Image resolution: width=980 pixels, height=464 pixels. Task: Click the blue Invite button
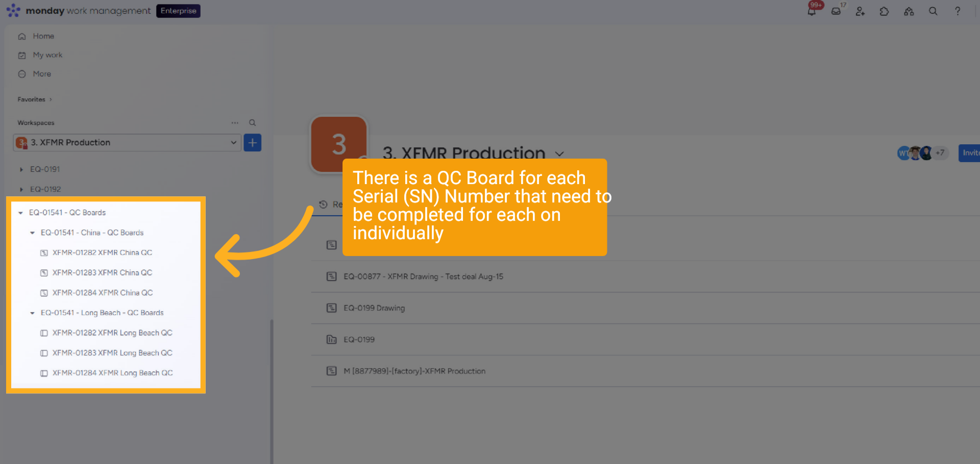pos(969,153)
